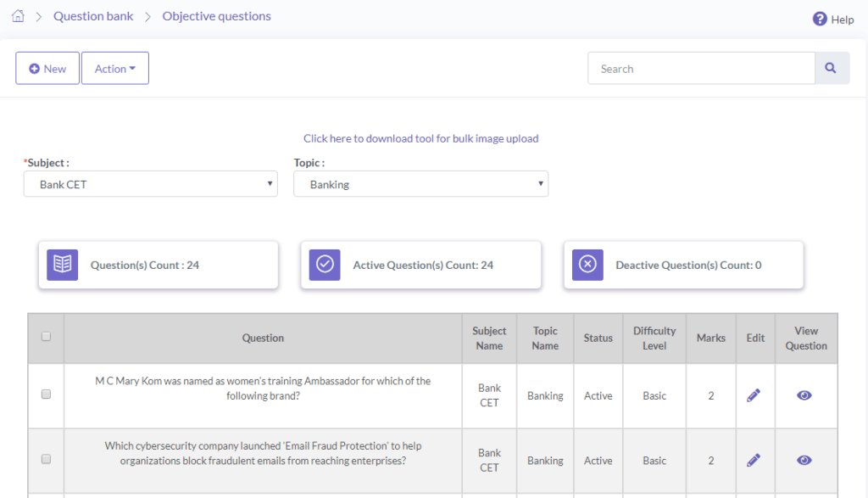This screenshot has height=498, width=868.
Task: Open Help via the question mark icon
Action: tap(820, 20)
